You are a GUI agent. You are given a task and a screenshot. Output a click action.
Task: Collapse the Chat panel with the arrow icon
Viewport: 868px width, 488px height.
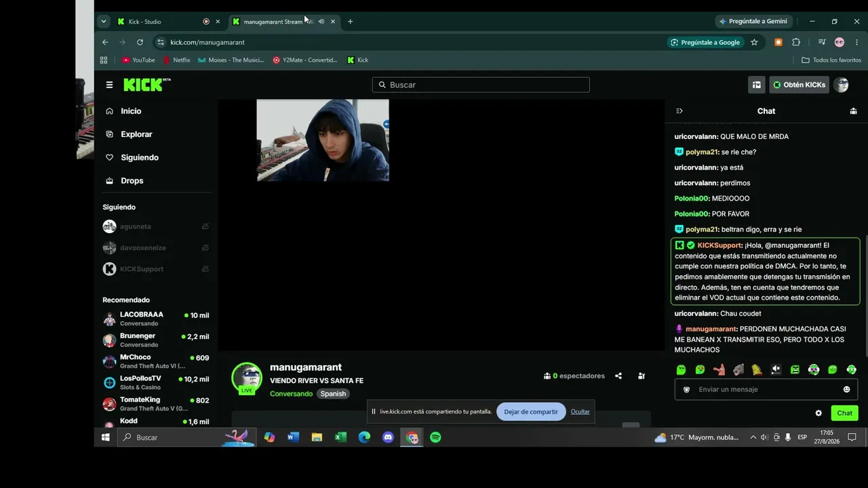point(679,111)
